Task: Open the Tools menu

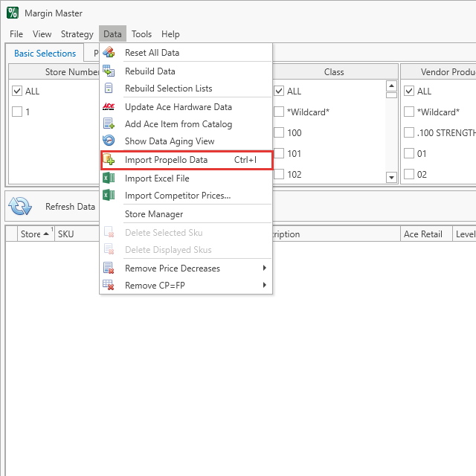Action: point(141,34)
